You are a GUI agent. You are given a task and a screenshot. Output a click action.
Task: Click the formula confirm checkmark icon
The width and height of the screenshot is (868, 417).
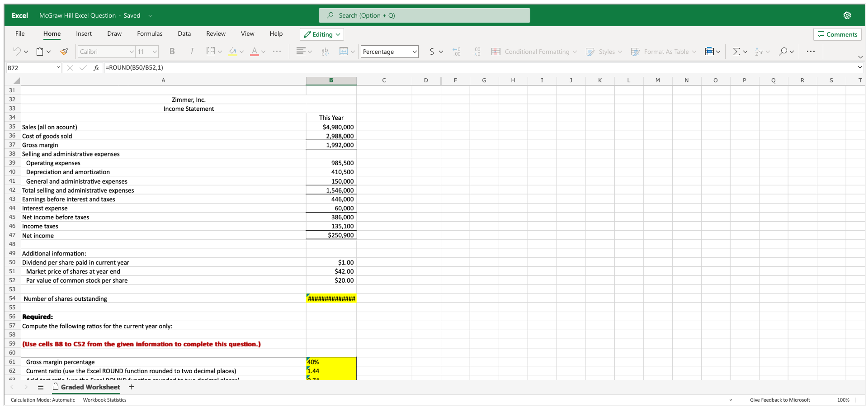(x=83, y=68)
